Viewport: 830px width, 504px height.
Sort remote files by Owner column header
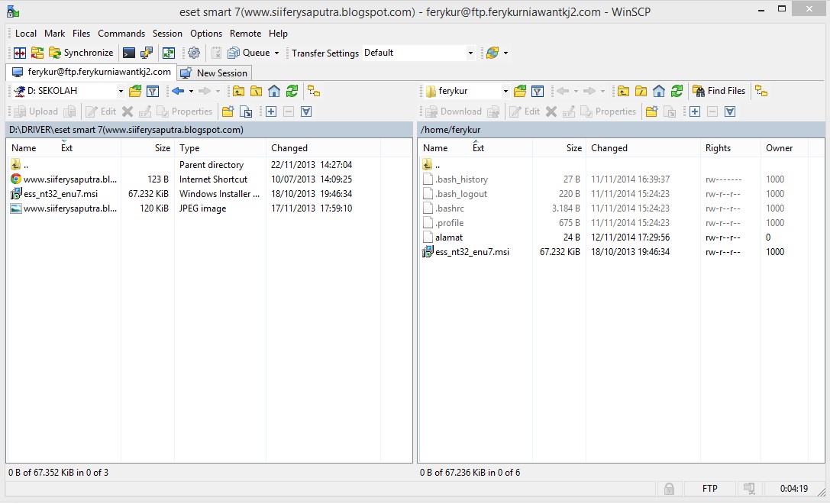click(x=784, y=148)
